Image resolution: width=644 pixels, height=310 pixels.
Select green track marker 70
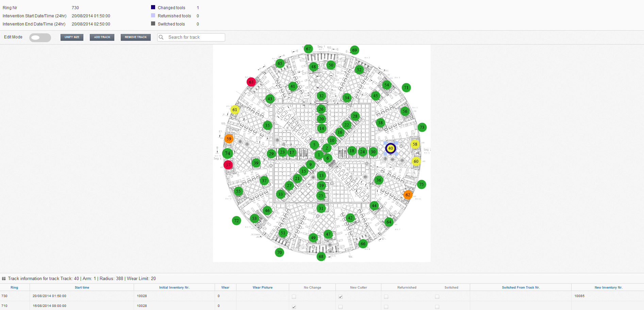(x=279, y=252)
